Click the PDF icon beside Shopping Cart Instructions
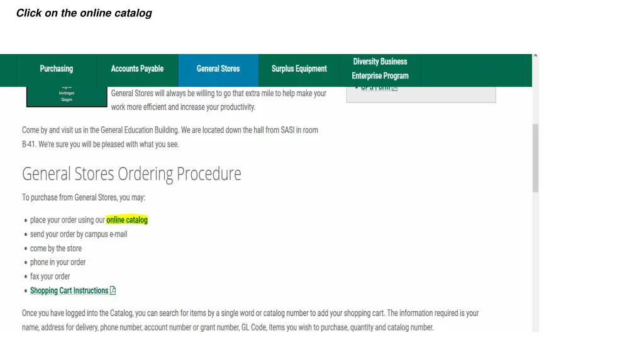The height and width of the screenshot is (362, 644). point(113,290)
